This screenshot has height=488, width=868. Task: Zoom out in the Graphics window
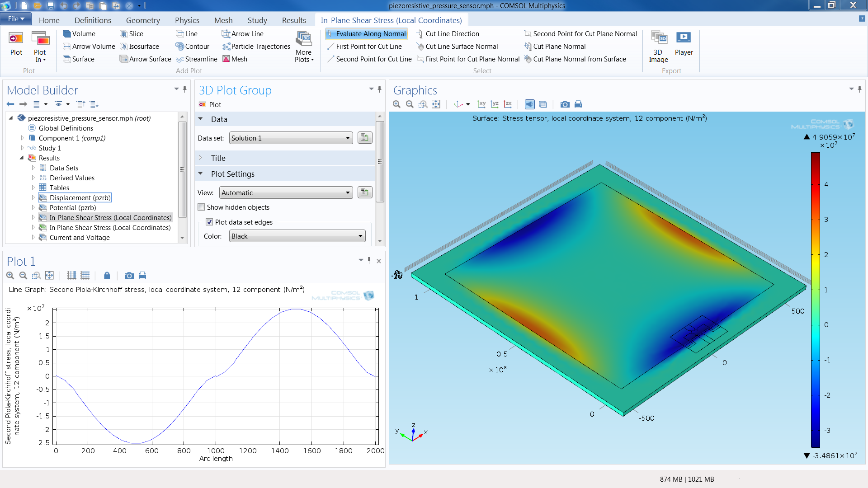point(410,104)
